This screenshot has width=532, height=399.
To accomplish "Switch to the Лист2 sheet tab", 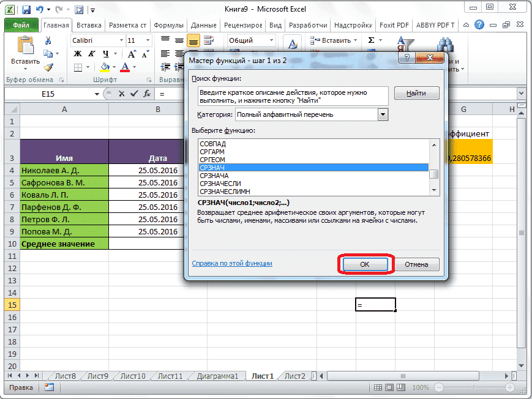I will click(x=294, y=376).
